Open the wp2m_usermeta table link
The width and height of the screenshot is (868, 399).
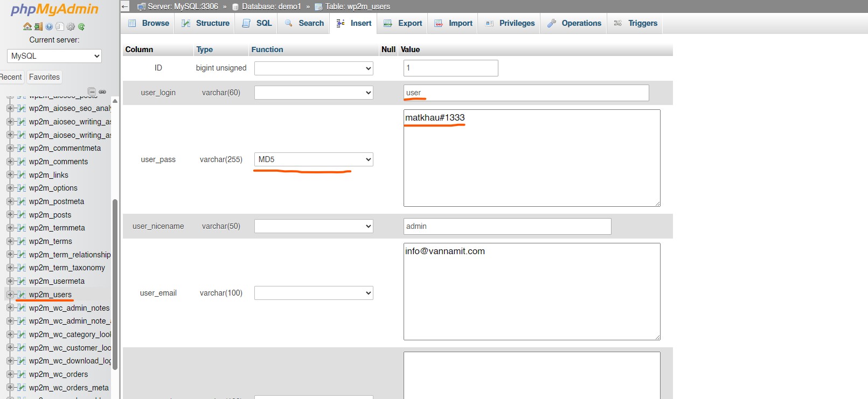click(x=57, y=281)
